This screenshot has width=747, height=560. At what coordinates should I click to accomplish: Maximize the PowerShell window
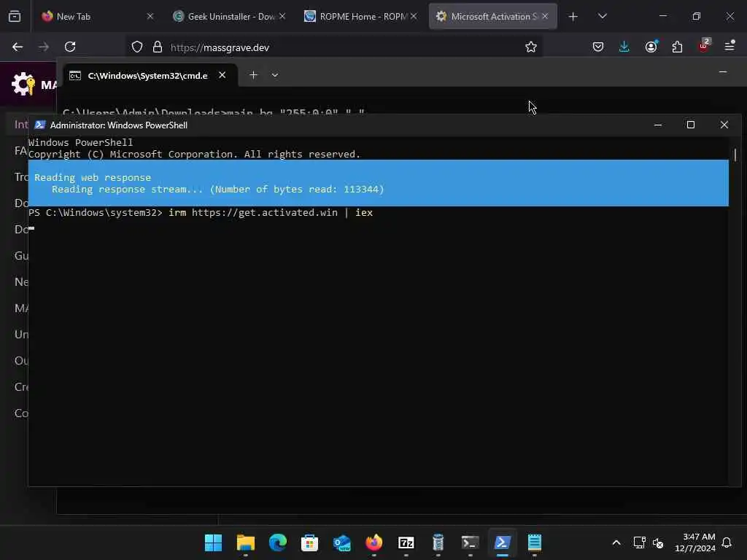point(691,125)
